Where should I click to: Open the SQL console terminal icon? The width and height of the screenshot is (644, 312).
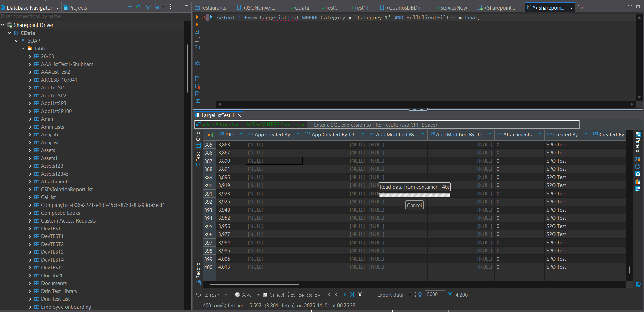tap(197, 47)
